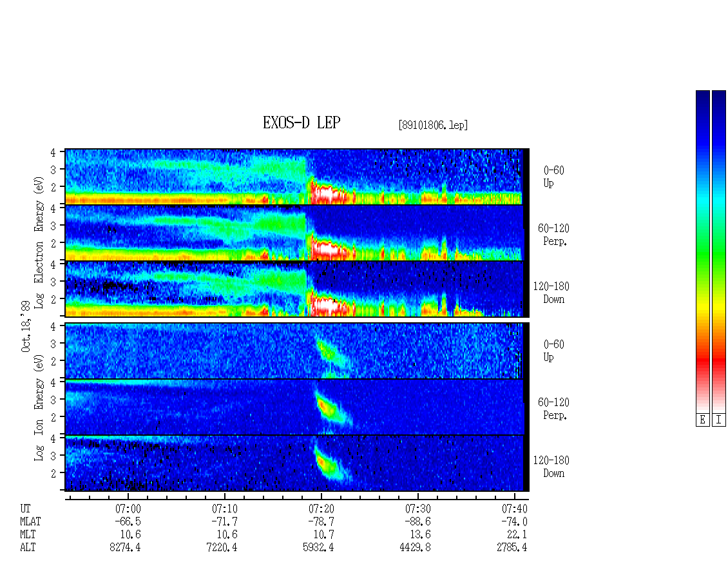Select the MLAT value -88.6
The image size is (728, 564).
(x=418, y=521)
